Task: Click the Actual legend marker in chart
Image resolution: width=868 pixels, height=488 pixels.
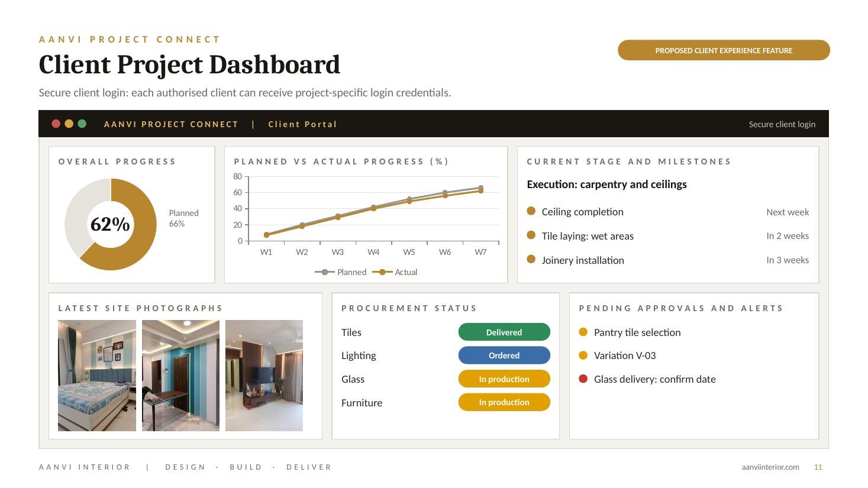Action: 382,272
